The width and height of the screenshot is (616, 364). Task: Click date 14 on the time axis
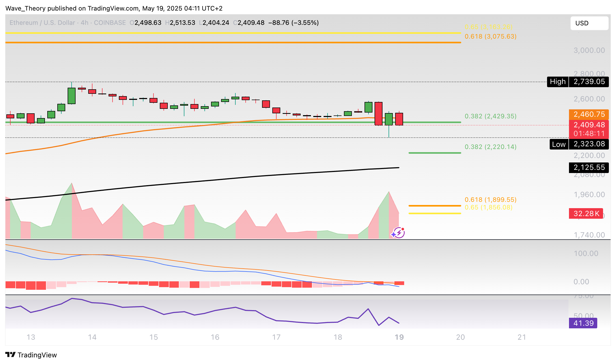[x=92, y=337]
